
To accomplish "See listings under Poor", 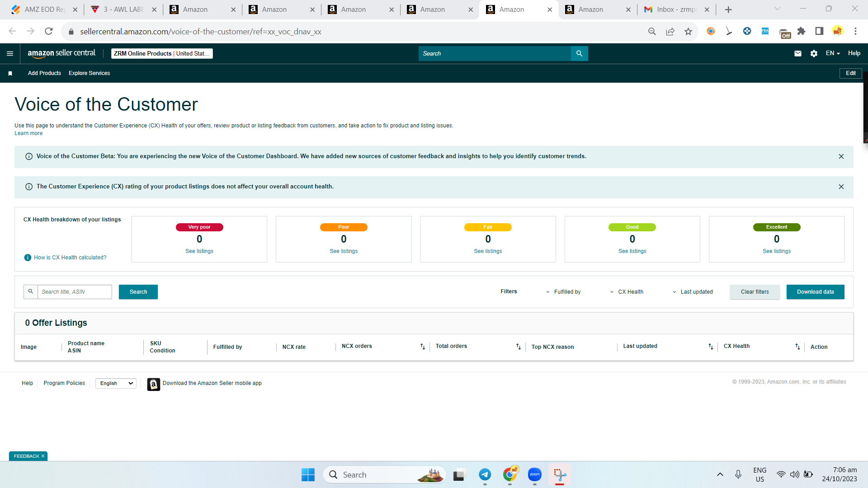I will 344,251.
